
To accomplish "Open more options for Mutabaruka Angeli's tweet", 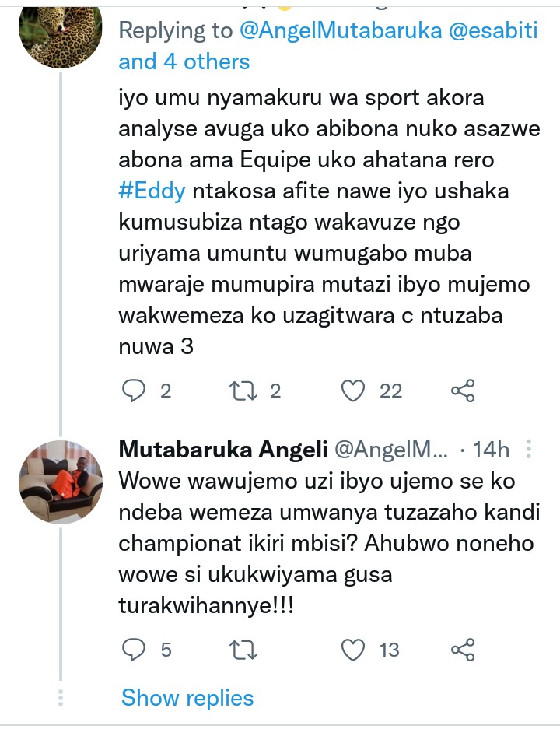I will pyautogui.click(x=528, y=450).
